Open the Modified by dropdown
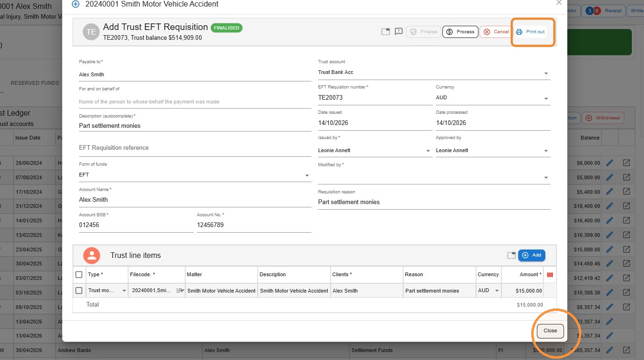The width and height of the screenshot is (644, 360). pyautogui.click(x=546, y=178)
